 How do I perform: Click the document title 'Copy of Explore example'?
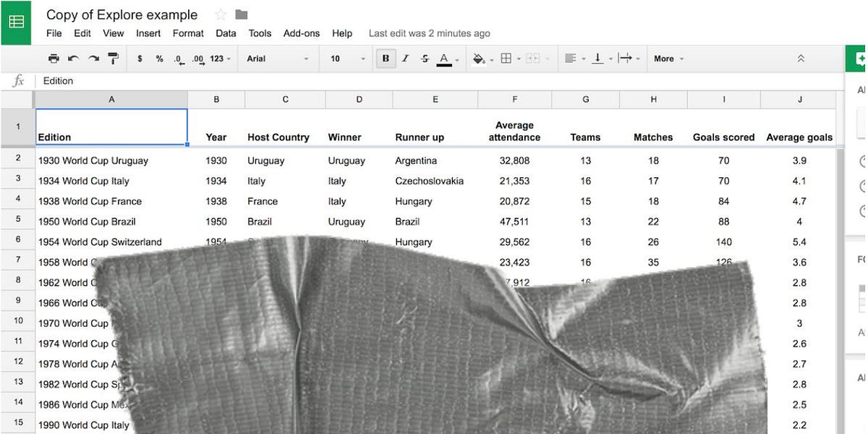[x=122, y=15]
